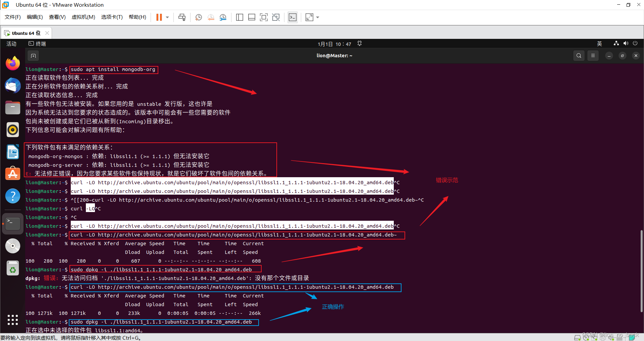Open a new terminal tab button
The image size is (644, 341).
click(33, 56)
